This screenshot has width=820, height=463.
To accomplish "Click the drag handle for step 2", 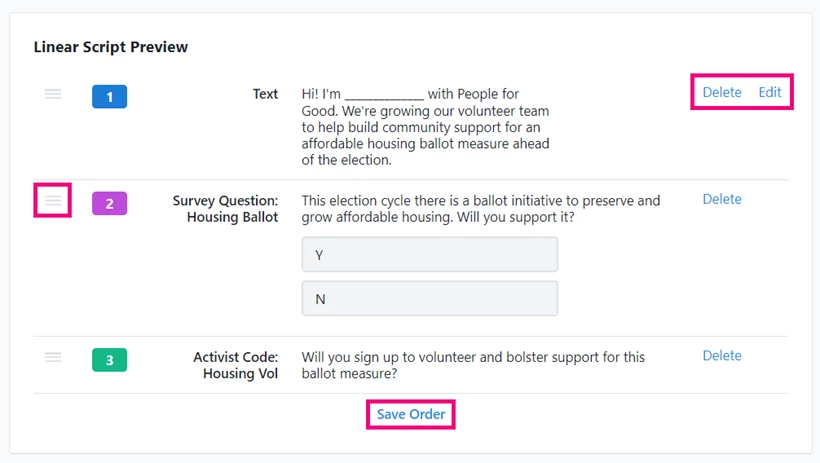I will [x=53, y=201].
